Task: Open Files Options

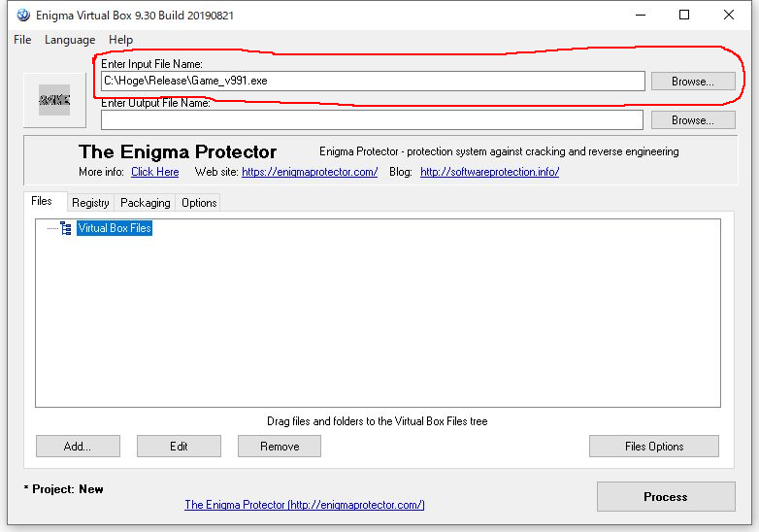Action: [x=654, y=446]
